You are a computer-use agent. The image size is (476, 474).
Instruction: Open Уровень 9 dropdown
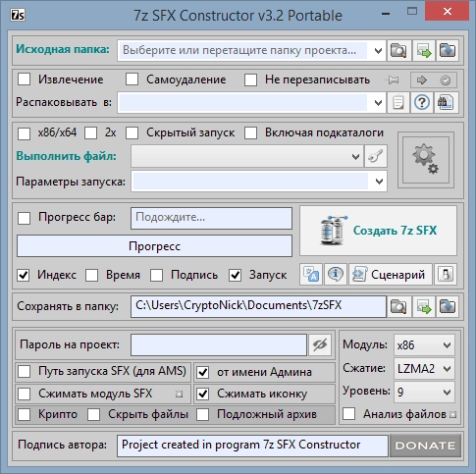point(424,392)
